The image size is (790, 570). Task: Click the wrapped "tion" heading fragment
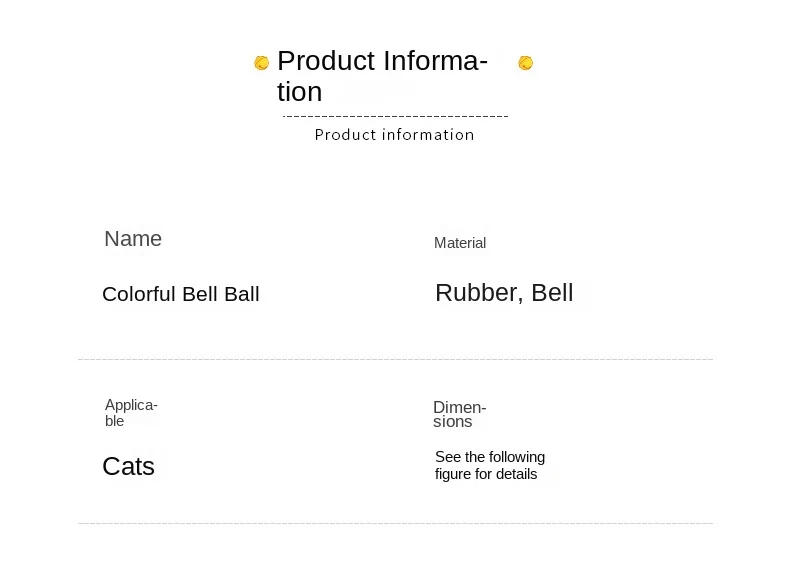300,92
